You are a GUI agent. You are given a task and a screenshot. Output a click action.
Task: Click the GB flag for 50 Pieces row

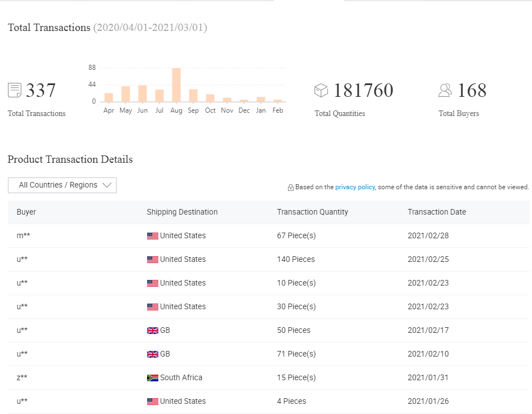click(x=152, y=331)
